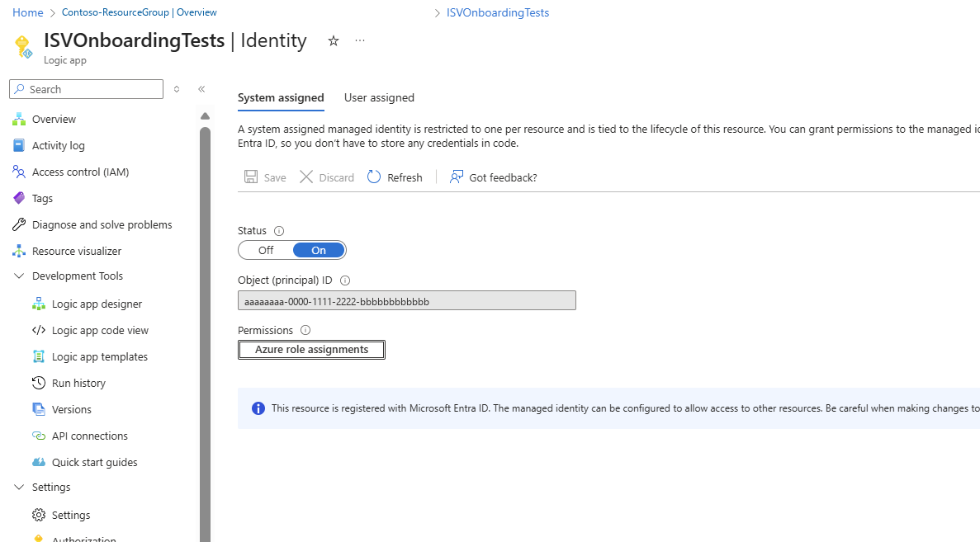Collapse the sidebar with double chevron icon
The image size is (980, 542).
tap(201, 89)
